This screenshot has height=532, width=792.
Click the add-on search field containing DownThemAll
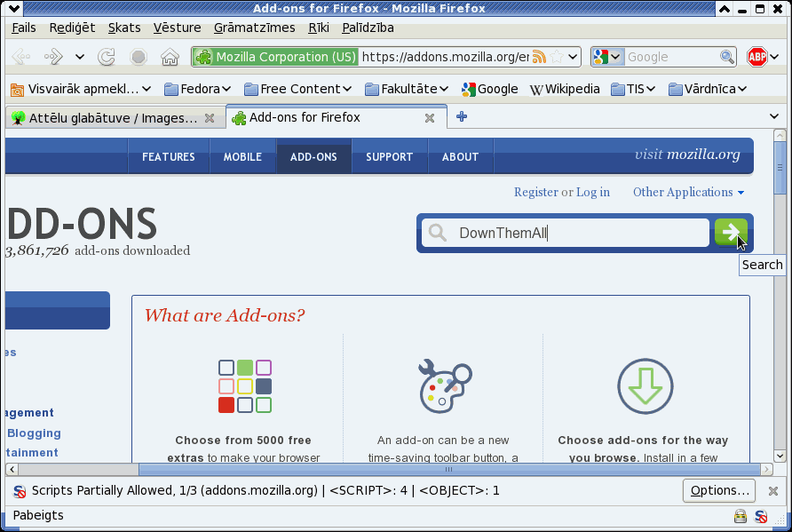coord(566,233)
